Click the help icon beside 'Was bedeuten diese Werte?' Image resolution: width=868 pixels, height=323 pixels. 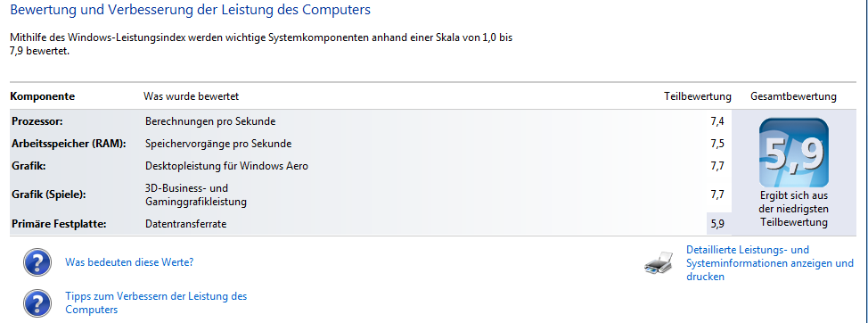click(x=37, y=262)
